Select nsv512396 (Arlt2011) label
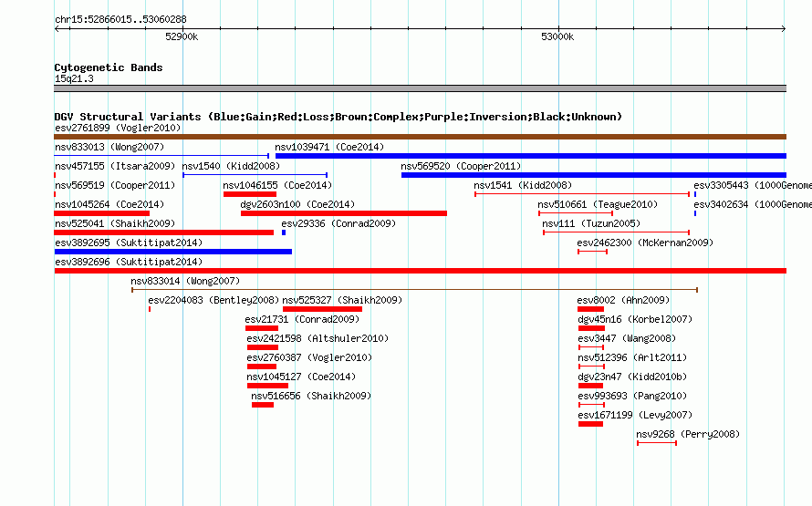812x506 pixels. click(x=633, y=357)
